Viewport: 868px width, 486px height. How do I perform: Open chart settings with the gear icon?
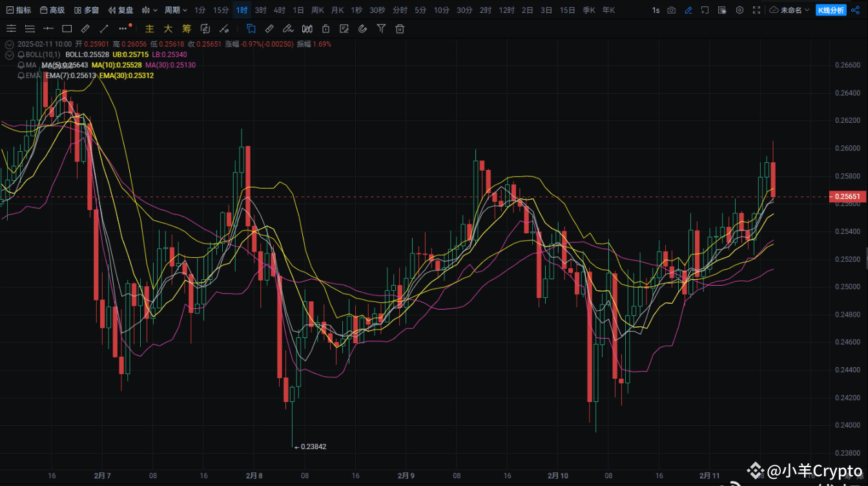tap(739, 10)
